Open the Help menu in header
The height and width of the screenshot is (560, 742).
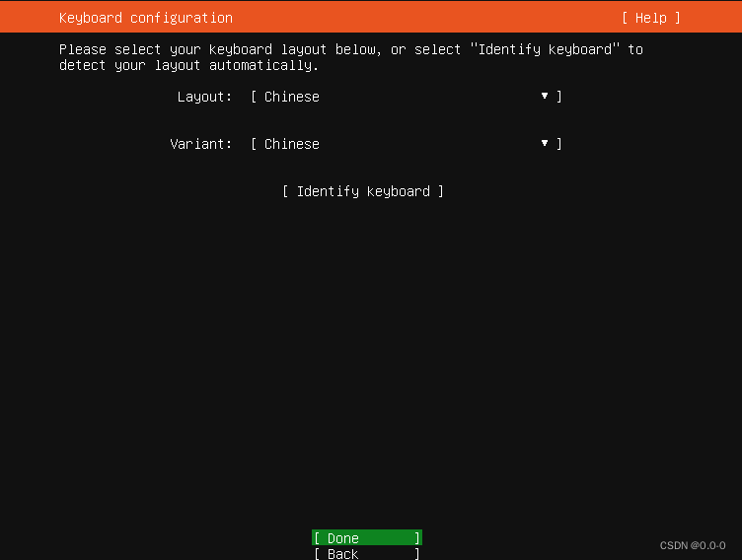point(650,18)
